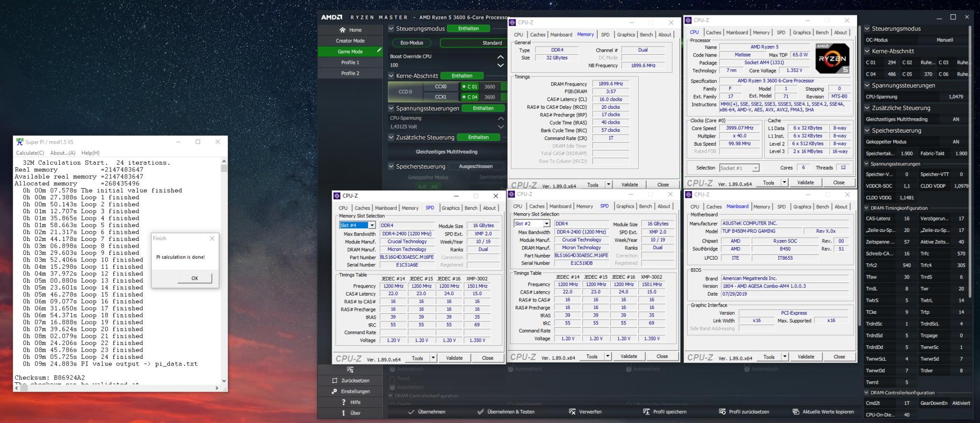
Task: Click Gleichzeitiges Multithreading label in left panel
Action: (446, 152)
